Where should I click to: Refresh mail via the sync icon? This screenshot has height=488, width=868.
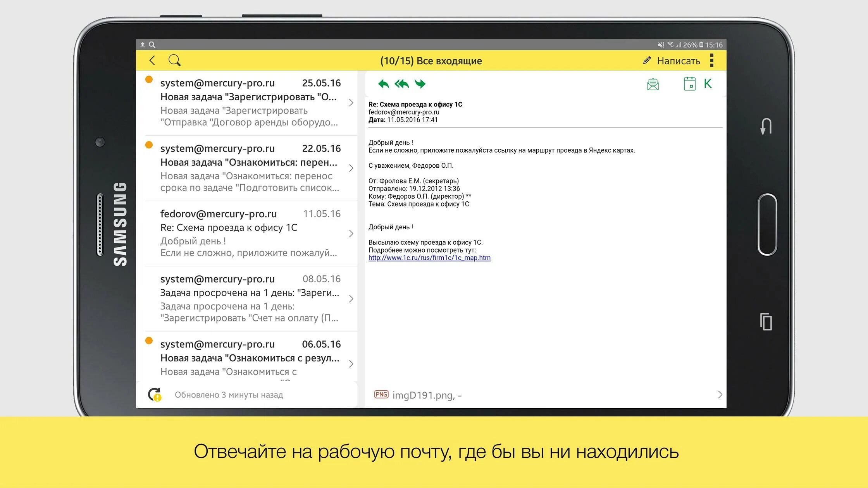click(155, 395)
